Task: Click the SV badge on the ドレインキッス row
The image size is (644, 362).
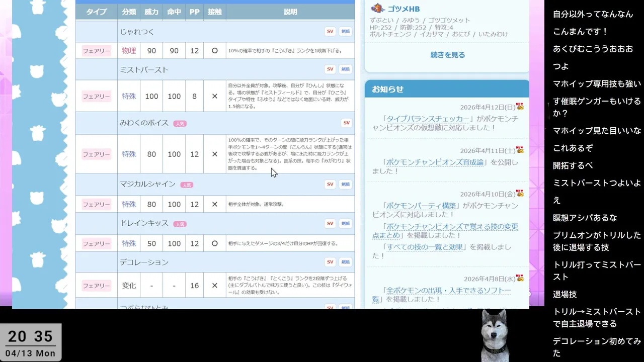Action: pyautogui.click(x=330, y=223)
